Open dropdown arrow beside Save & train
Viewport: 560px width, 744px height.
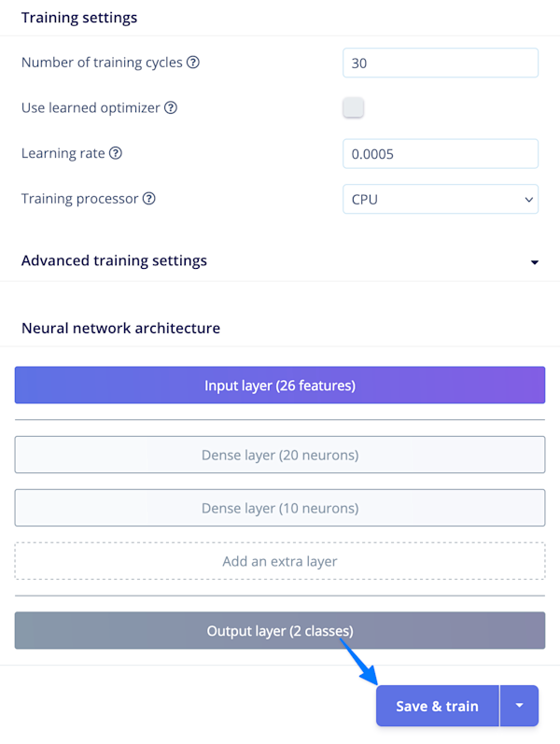click(x=520, y=707)
